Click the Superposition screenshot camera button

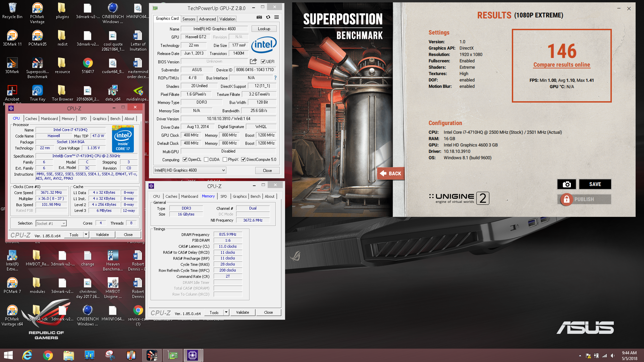coord(567,184)
